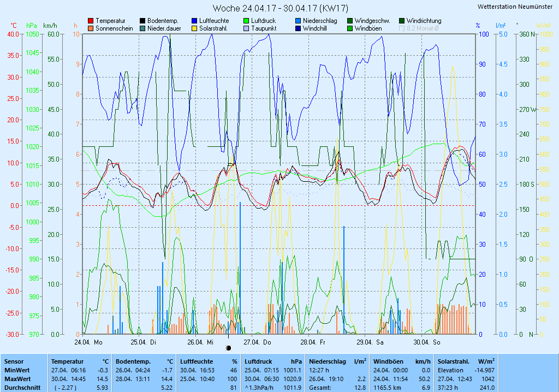Select the 27.04. Do date label
Viewport: 559px width, 392px height.
click(257, 342)
